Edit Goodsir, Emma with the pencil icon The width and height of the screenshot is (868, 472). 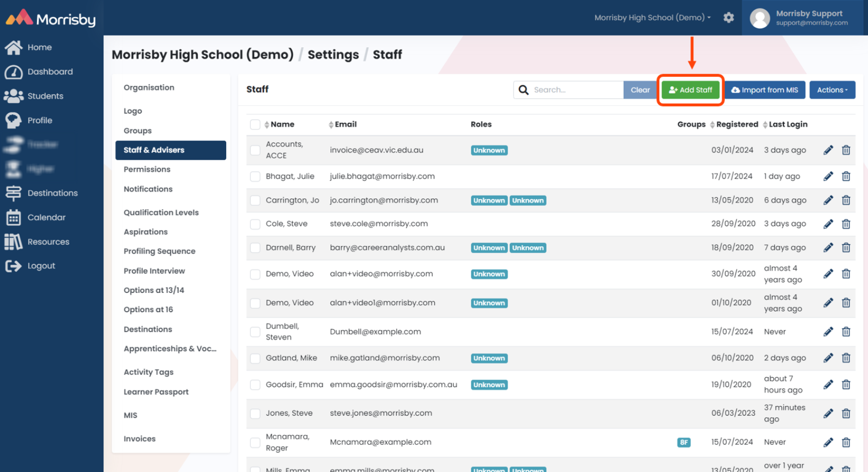click(x=828, y=385)
